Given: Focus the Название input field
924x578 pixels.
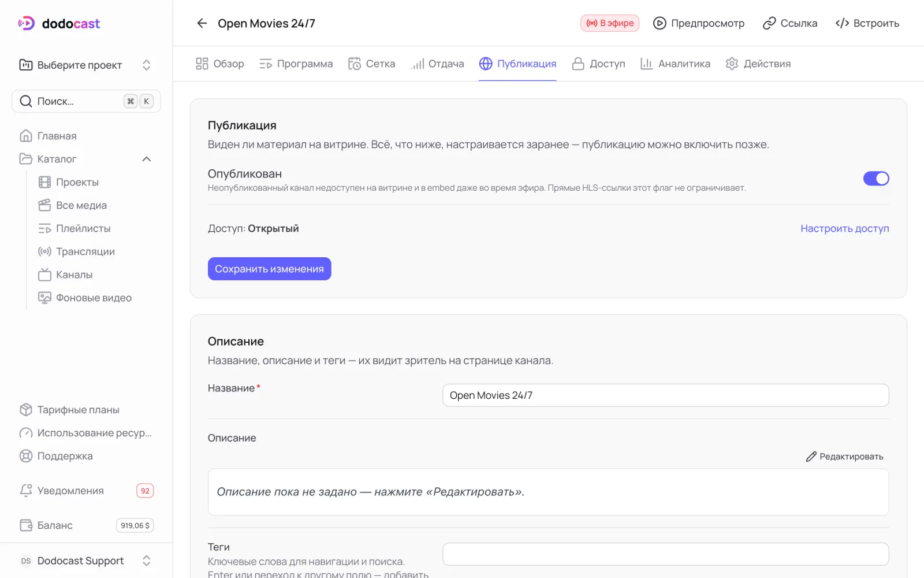Looking at the screenshot, I should 666,395.
